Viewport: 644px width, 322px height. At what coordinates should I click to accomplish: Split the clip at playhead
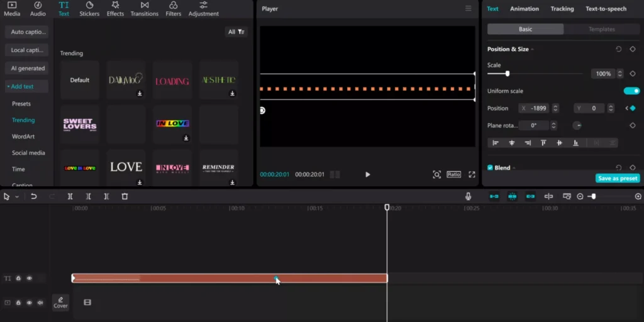click(70, 196)
